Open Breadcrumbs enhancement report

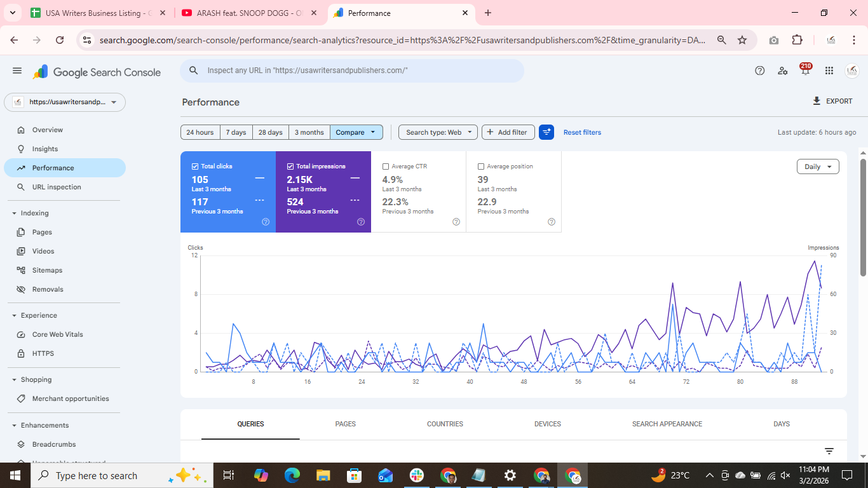65,444
